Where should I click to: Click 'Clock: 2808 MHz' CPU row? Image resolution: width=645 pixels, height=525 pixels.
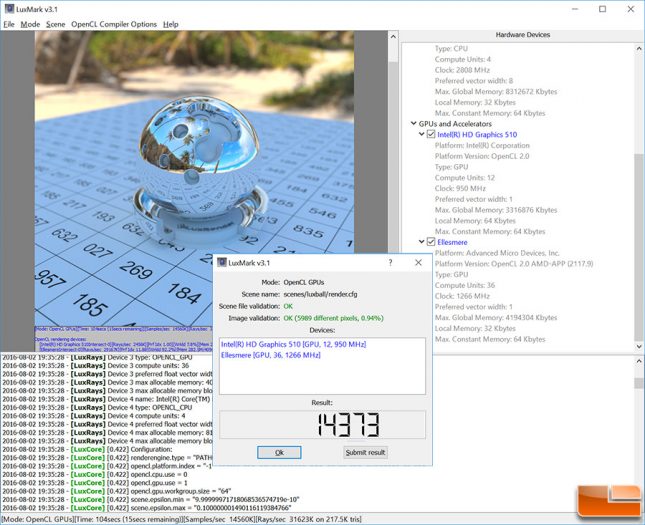[462, 70]
